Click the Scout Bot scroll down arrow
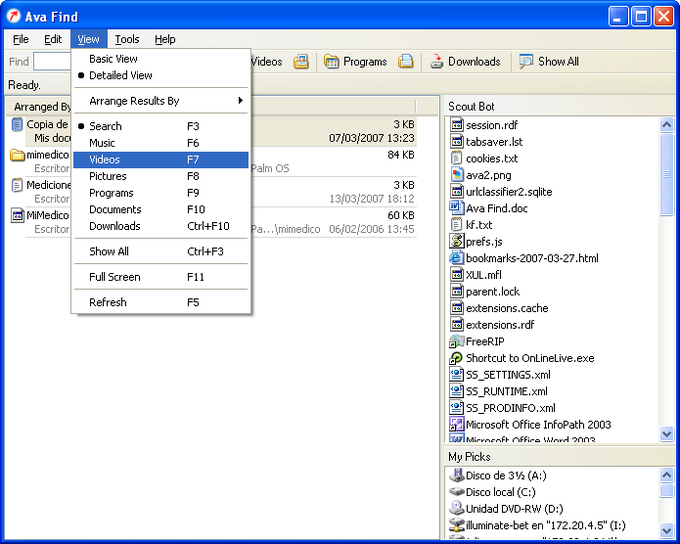This screenshot has height=544, width=680. click(x=666, y=433)
